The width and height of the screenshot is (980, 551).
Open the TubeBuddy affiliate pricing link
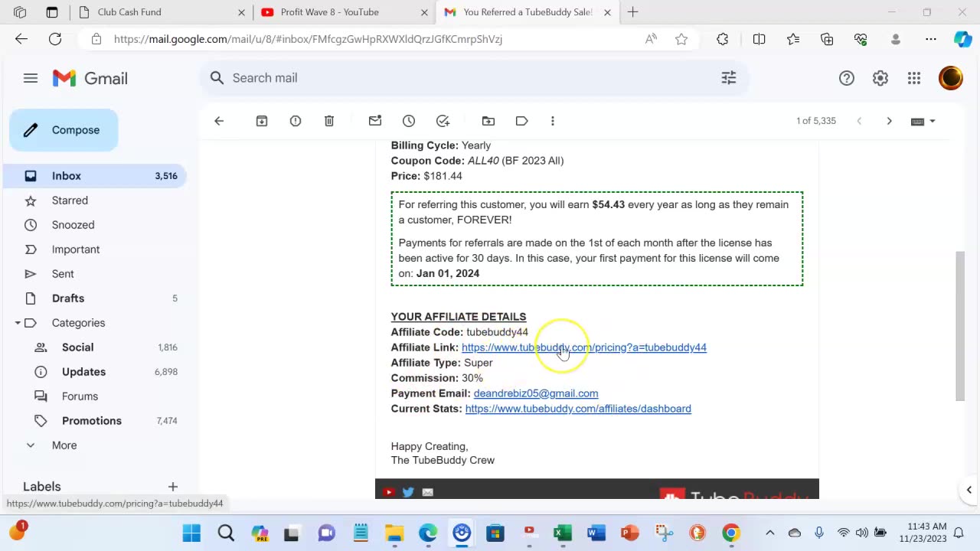pos(584,347)
